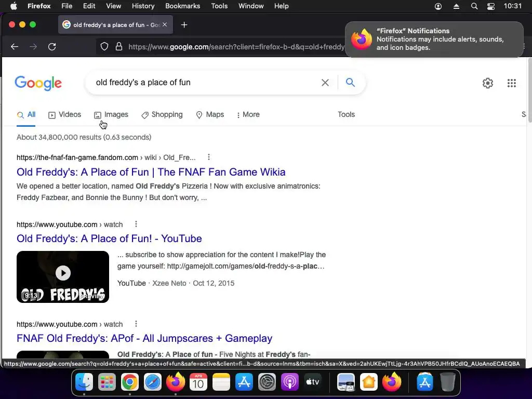Open the Apple menu

click(x=13, y=6)
